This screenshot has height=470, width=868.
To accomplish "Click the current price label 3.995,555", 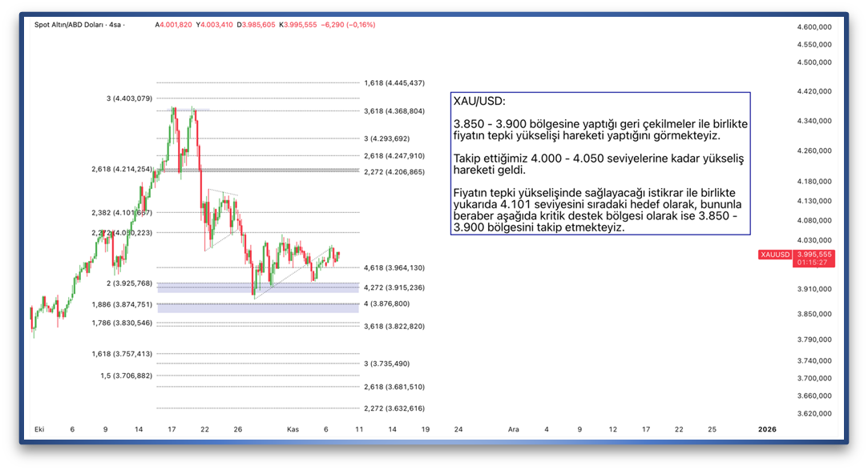I will (814, 254).
